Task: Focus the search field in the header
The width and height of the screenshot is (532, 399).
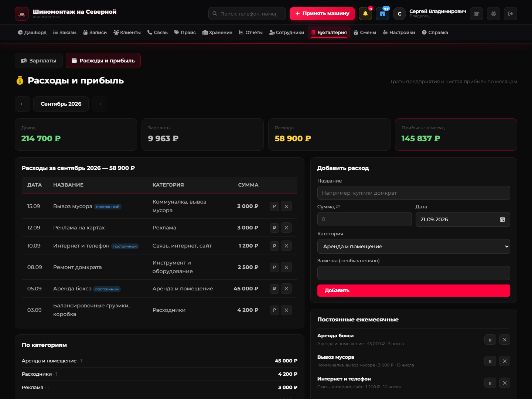Action: (x=247, y=14)
